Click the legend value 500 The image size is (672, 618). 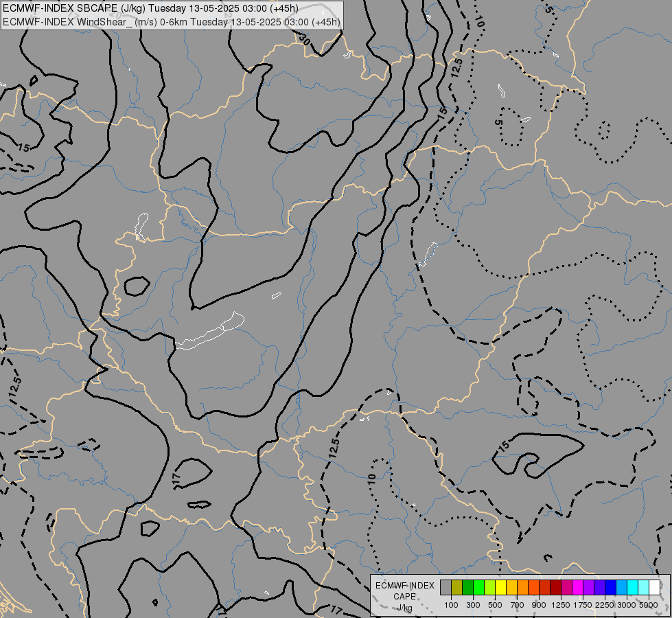[x=495, y=605]
